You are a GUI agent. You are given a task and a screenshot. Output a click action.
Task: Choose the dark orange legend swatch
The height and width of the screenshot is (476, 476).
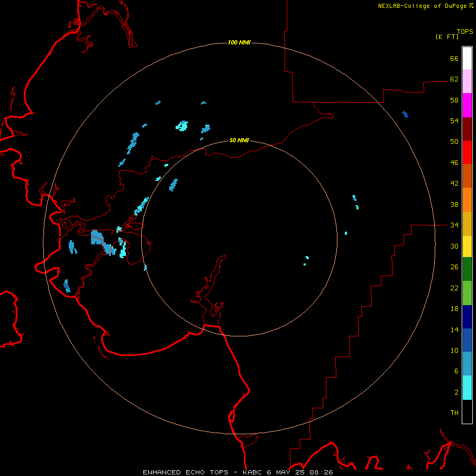pyautogui.click(x=467, y=176)
